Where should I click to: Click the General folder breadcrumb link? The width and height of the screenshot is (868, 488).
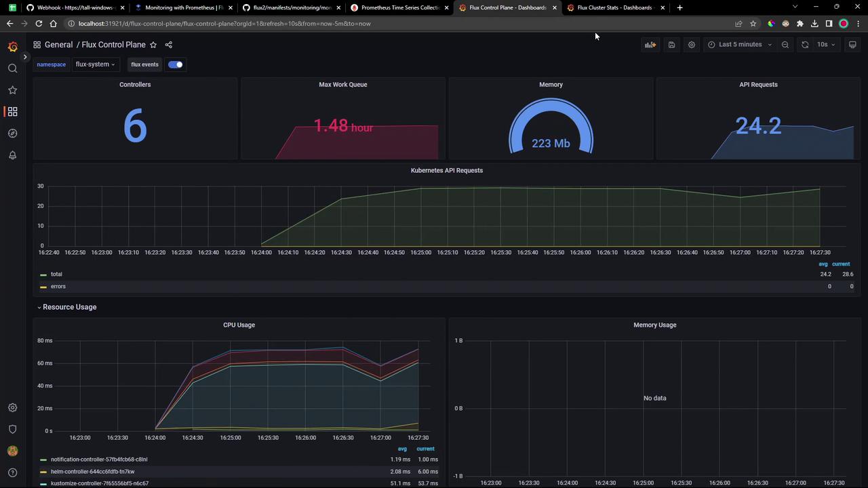pos(58,45)
